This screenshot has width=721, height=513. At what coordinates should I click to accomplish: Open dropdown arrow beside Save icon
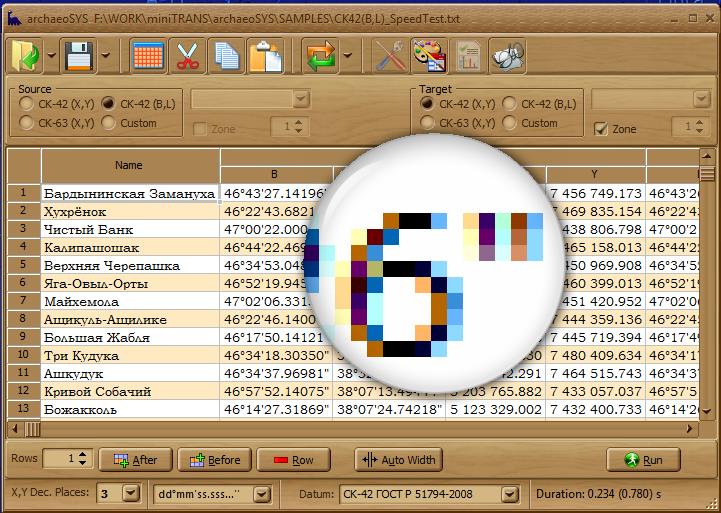pos(106,56)
